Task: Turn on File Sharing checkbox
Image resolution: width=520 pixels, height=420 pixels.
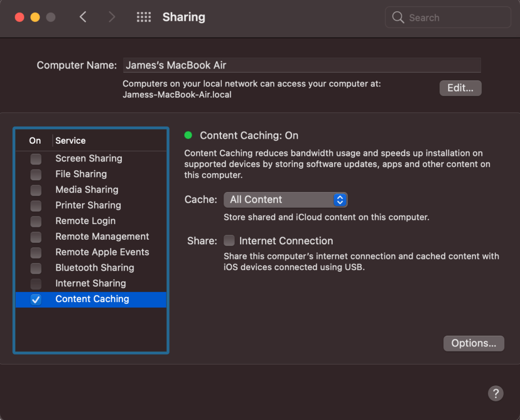Action: pyautogui.click(x=36, y=174)
